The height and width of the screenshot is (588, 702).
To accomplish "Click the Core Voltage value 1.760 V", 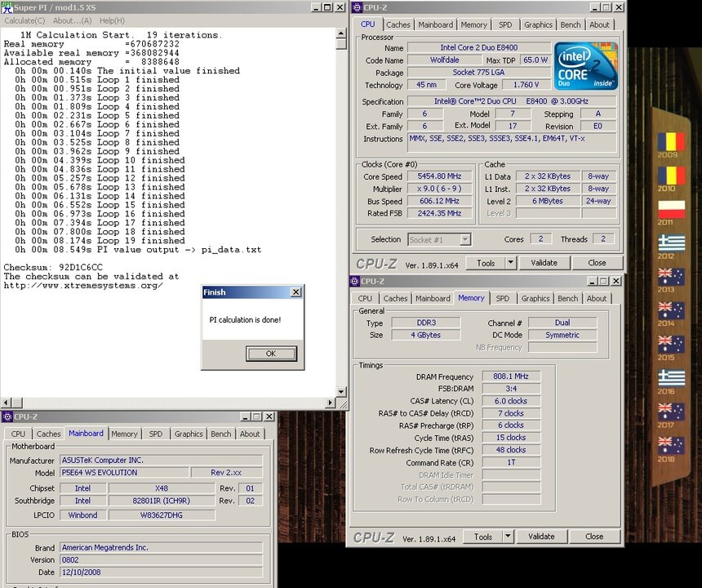I will [526, 85].
